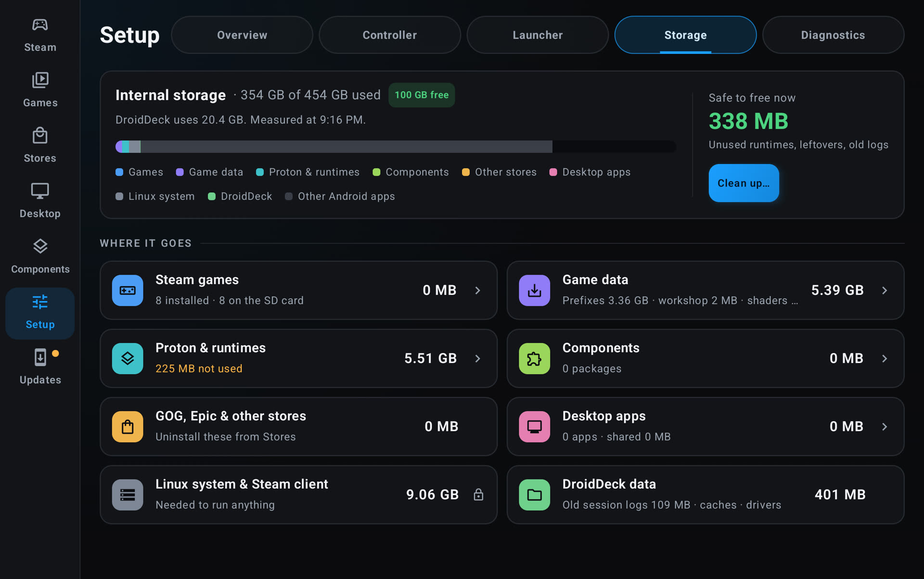Select the Storage tab
This screenshot has height=579, width=924.
click(x=685, y=35)
